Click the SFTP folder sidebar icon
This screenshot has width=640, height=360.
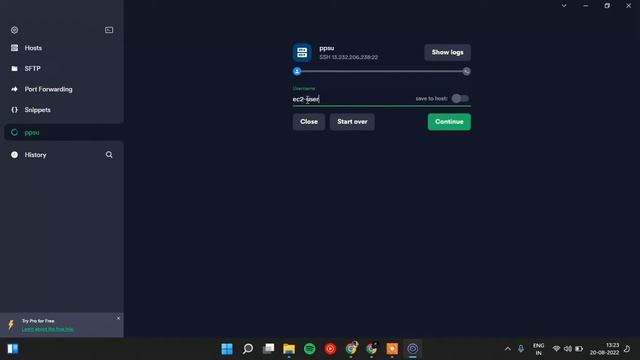pos(15,69)
